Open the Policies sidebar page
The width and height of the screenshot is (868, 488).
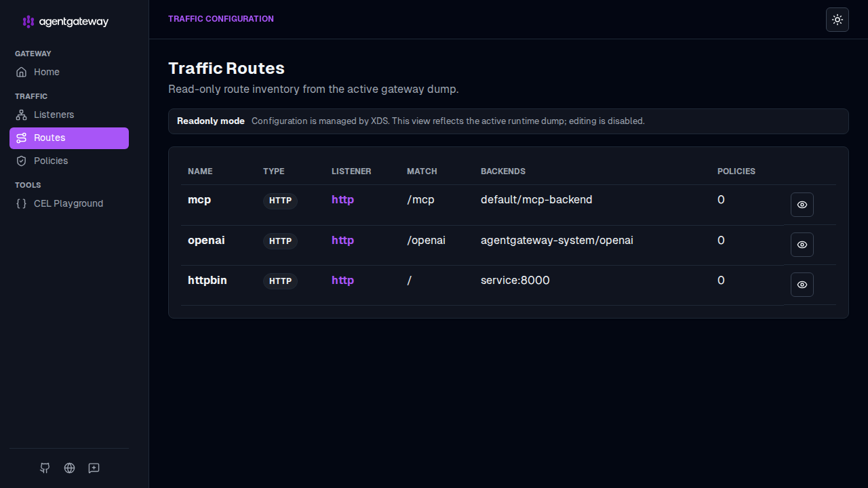click(69, 161)
